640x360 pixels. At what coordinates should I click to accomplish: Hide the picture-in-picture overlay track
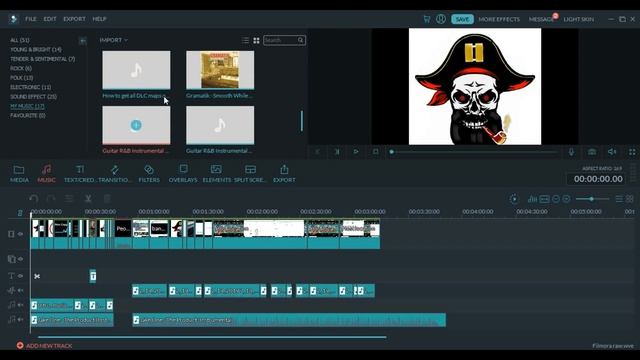click(x=20, y=259)
